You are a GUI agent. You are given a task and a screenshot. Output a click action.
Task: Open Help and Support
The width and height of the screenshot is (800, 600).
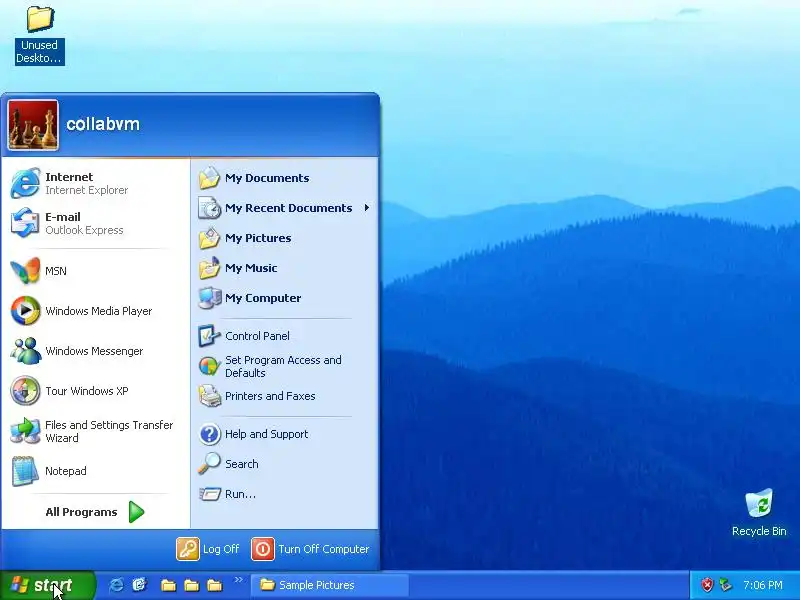click(x=285, y=434)
